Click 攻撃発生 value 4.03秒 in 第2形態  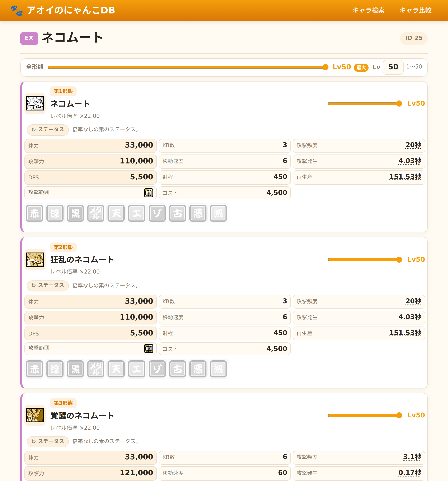click(410, 317)
